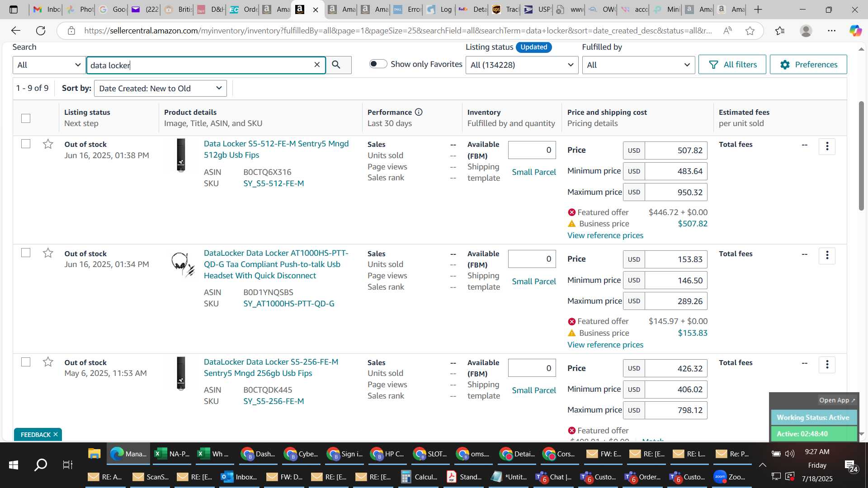Switch to USPS browser tab
The image size is (868, 488).
pyautogui.click(x=537, y=9)
